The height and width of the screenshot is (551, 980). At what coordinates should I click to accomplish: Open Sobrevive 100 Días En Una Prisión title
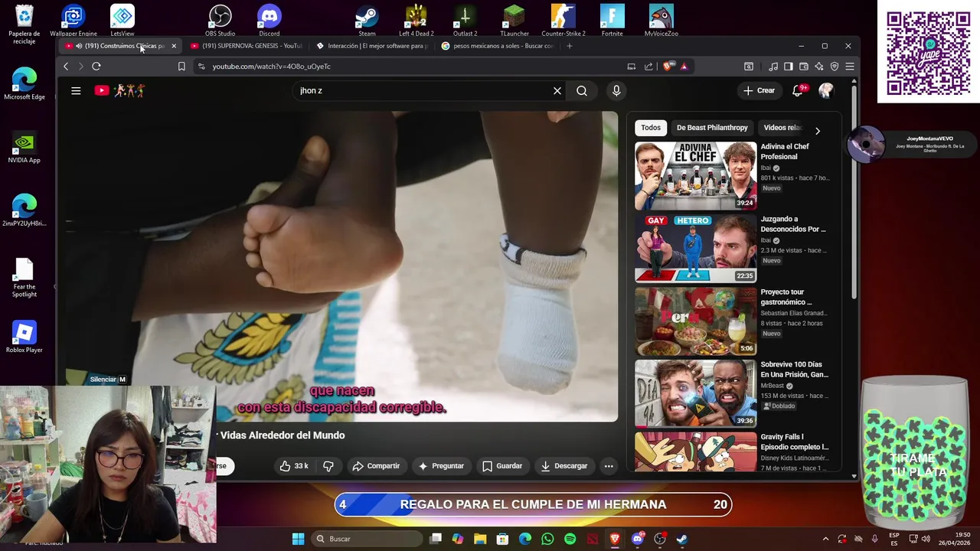(794, 370)
